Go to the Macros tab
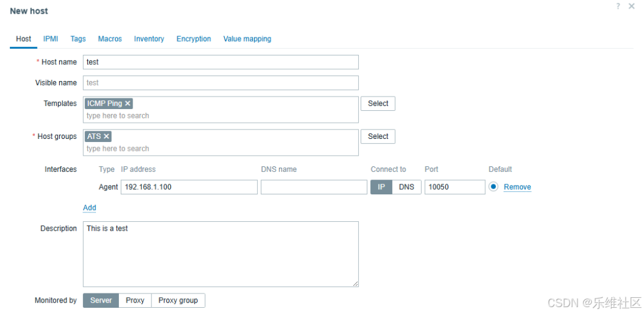The image size is (644, 314). pos(110,39)
